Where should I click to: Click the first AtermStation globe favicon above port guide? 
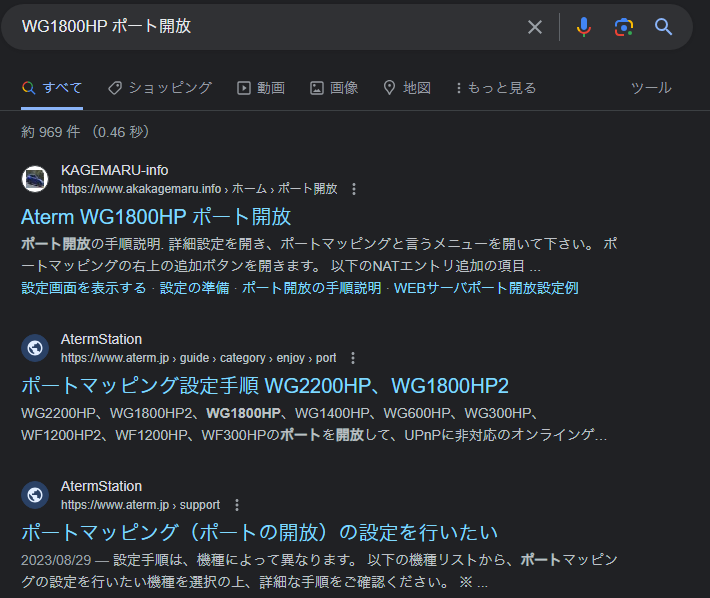coord(35,348)
